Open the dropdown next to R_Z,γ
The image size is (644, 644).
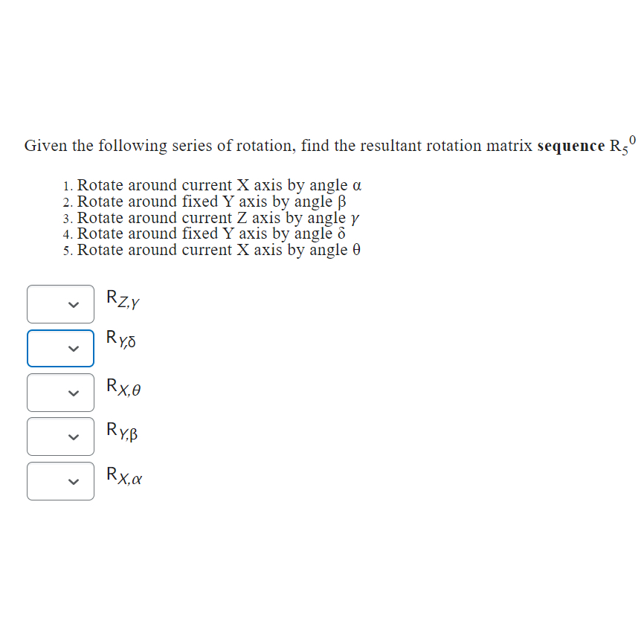pyautogui.click(x=60, y=303)
